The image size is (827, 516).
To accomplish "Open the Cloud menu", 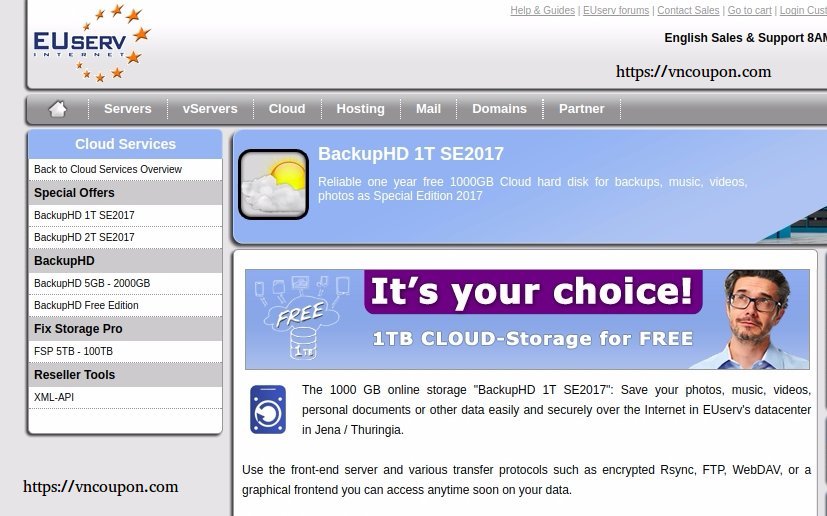I will (287, 109).
